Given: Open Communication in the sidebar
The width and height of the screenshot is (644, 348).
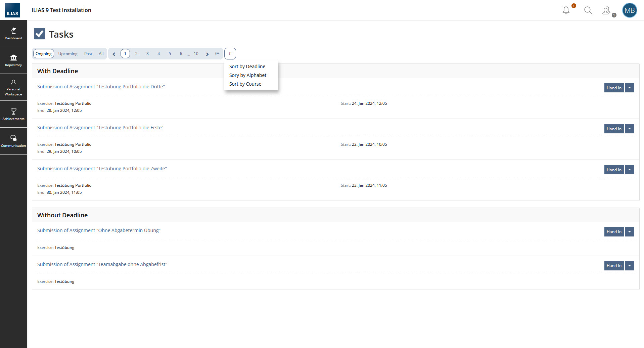Looking at the screenshot, I should click(13, 141).
